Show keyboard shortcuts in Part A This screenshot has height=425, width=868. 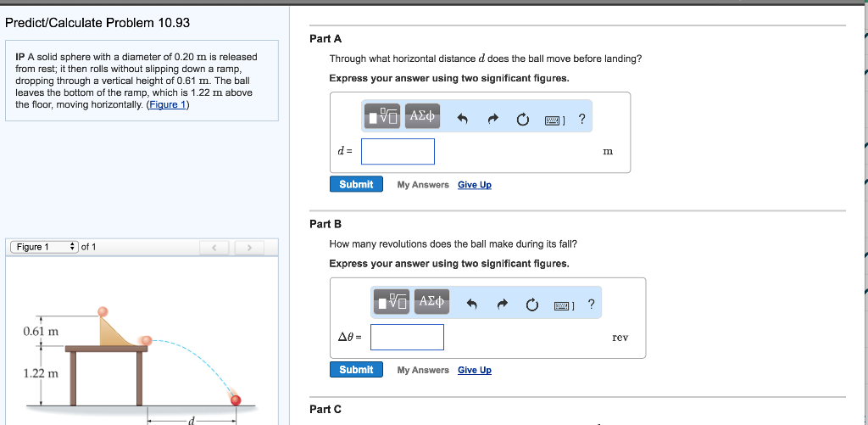click(553, 120)
